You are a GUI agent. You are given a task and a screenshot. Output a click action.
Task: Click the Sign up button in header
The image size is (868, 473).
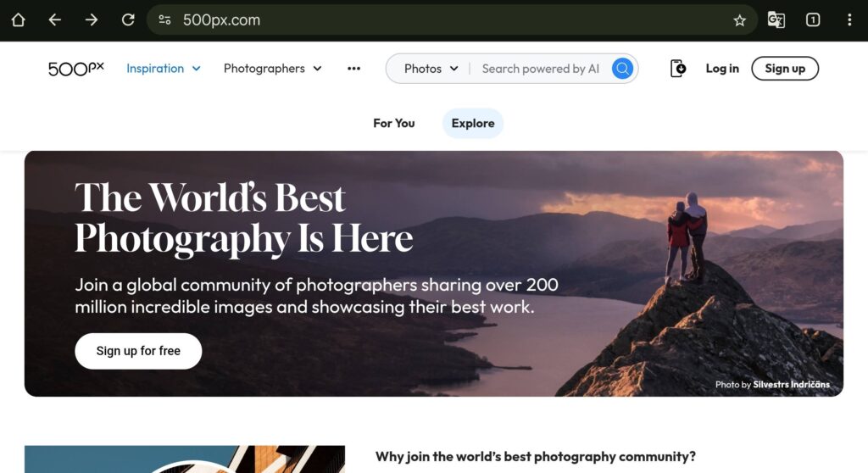[785, 69]
